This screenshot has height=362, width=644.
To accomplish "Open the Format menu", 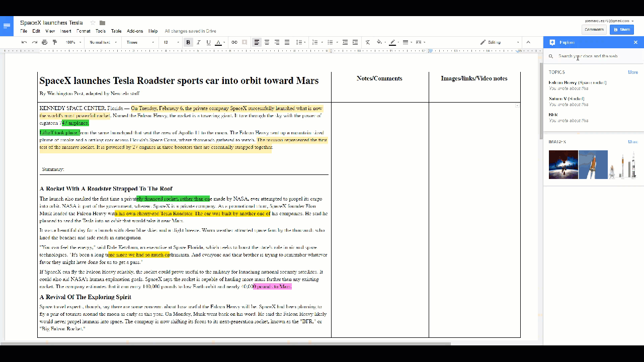I will point(84,31).
